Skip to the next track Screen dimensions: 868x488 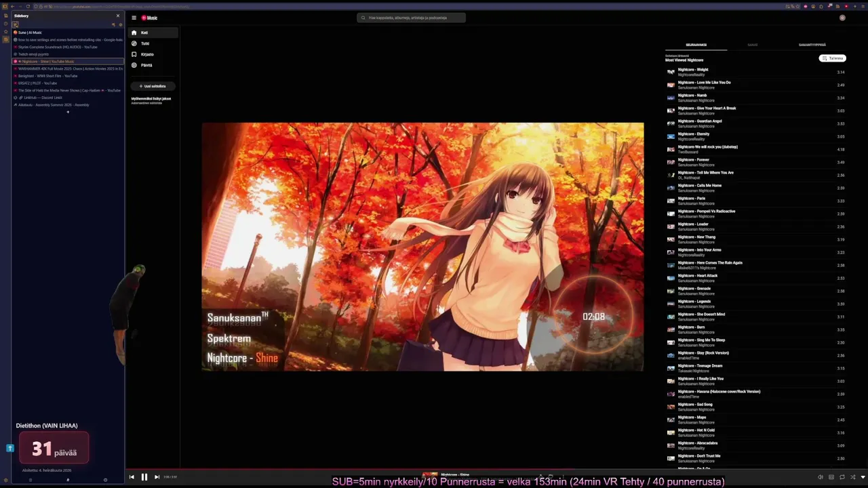click(x=157, y=477)
